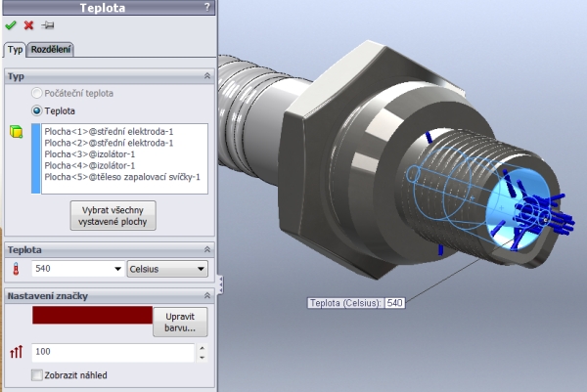Select the Teplota radio button
This screenshot has width=587, height=392.
[x=37, y=111]
